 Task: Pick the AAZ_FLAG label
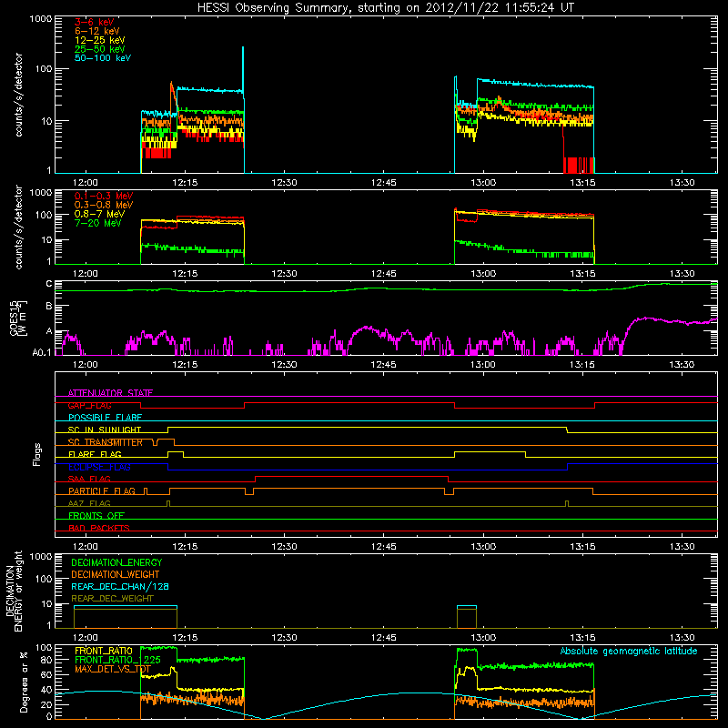[89, 504]
